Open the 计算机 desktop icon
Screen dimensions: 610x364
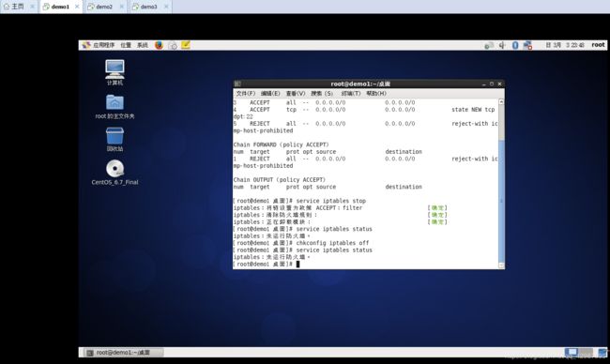114,72
